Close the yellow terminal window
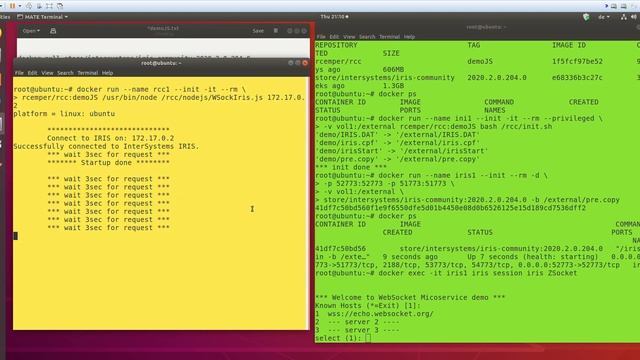This screenshot has height=360, width=640. (305, 63)
